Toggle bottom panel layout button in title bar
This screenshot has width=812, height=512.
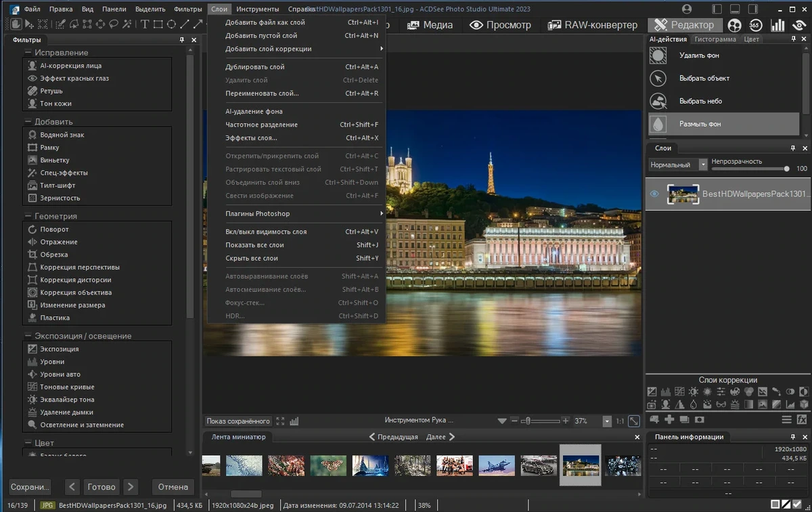tap(735, 9)
